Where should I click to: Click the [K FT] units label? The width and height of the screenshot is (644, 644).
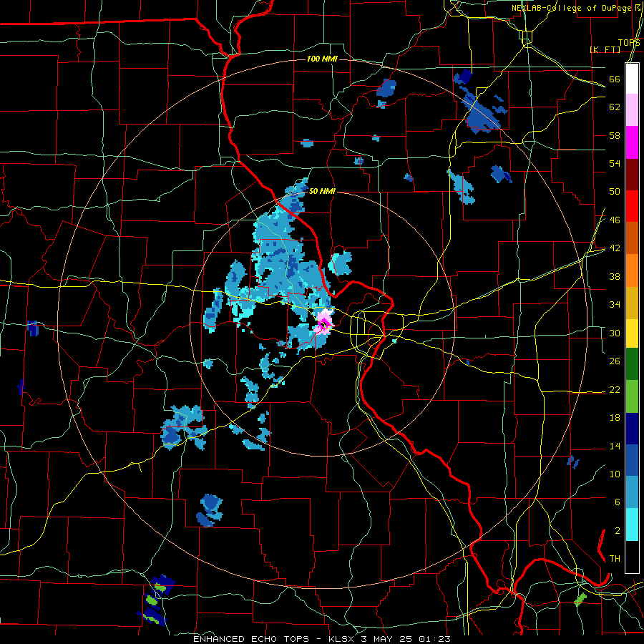pyautogui.click(x=605, y=49)
